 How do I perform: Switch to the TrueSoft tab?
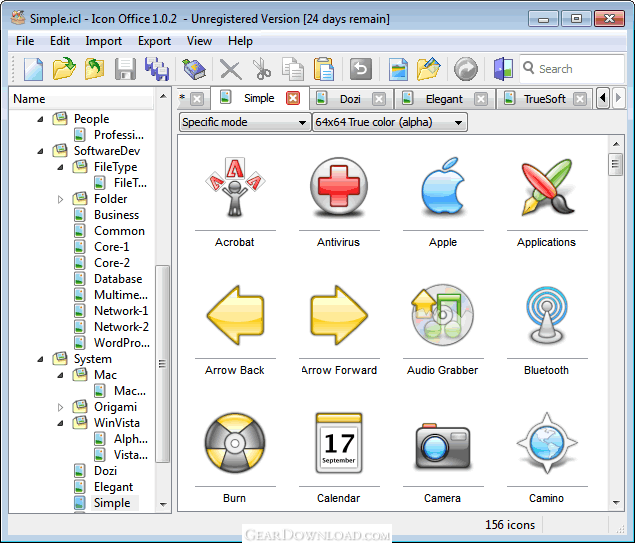(545, 99)
